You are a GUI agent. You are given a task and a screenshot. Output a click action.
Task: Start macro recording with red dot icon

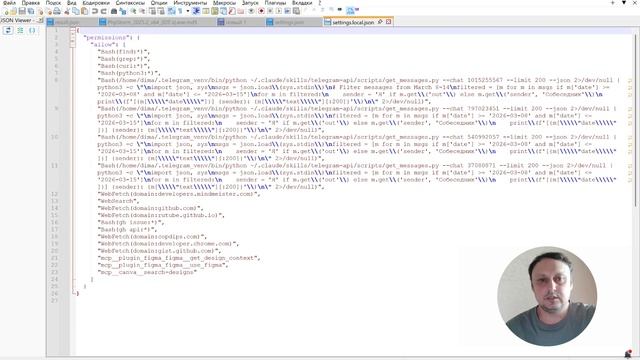(261, 11)
